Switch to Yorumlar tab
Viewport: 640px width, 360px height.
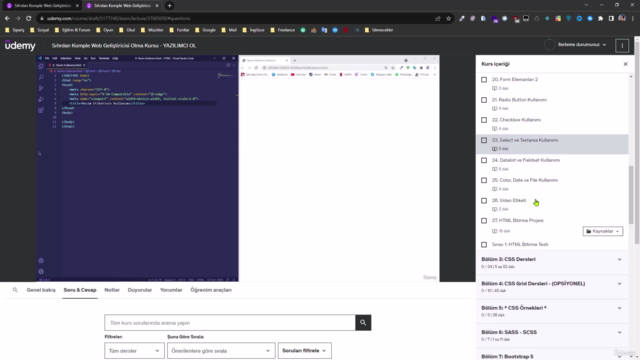171,290
